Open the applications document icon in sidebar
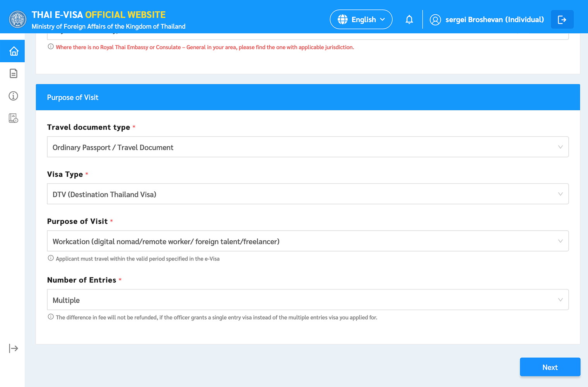 [x=14, y=74]
